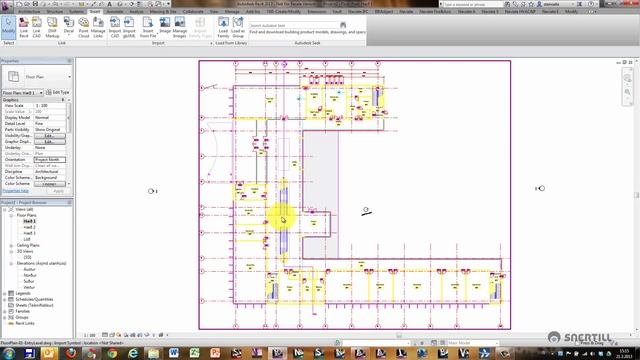Viewport: 640px width, 360px height.
Task: Select the Vestur elevation
Action: [29, 287]
